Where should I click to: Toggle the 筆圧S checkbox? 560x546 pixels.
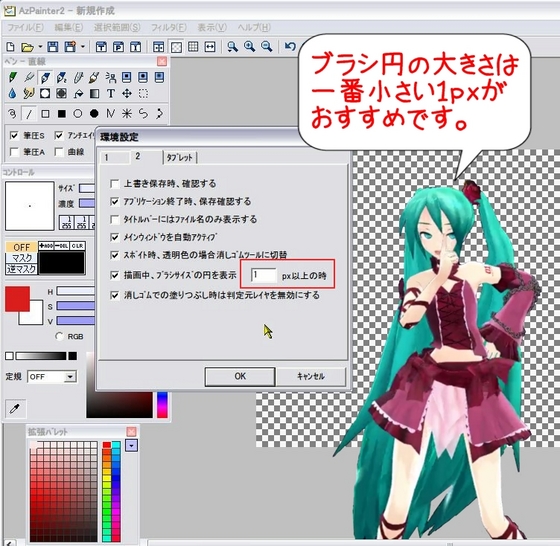[14, 136]
